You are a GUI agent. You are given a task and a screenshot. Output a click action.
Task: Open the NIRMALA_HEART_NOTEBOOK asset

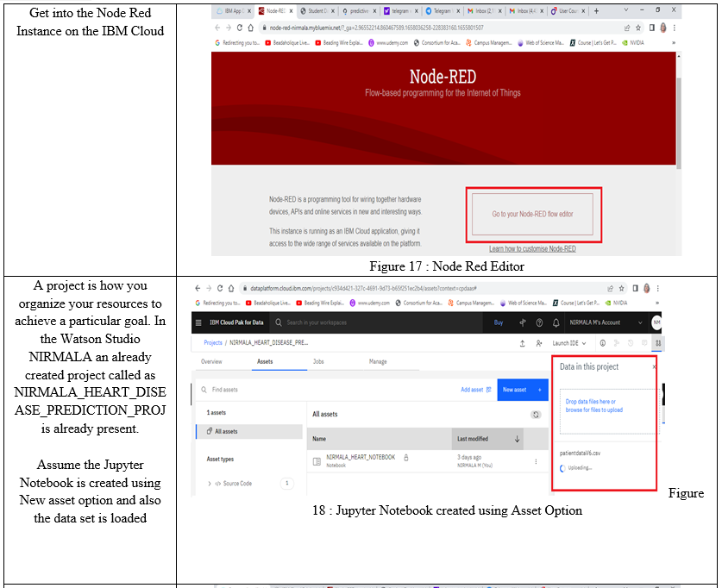[361, 457]
